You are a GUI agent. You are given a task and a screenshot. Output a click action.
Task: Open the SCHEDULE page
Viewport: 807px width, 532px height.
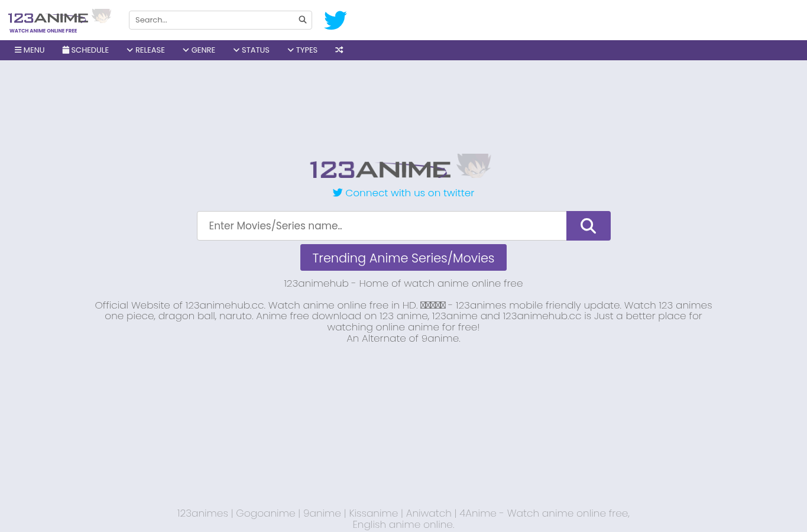click(86, 50)
